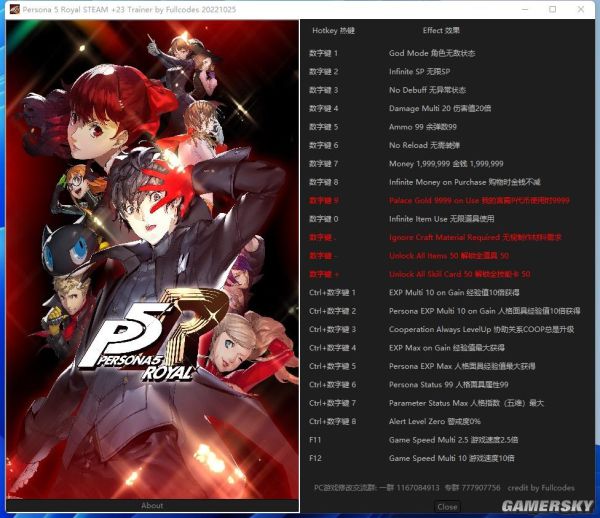Click credit by Fullcodes text
The image size is (600, 518).
(541, 488)
